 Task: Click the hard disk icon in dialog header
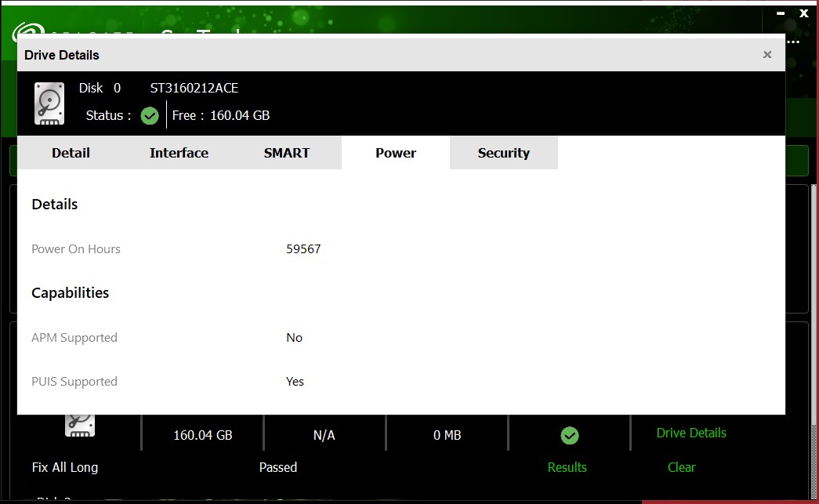coord(49,103)
